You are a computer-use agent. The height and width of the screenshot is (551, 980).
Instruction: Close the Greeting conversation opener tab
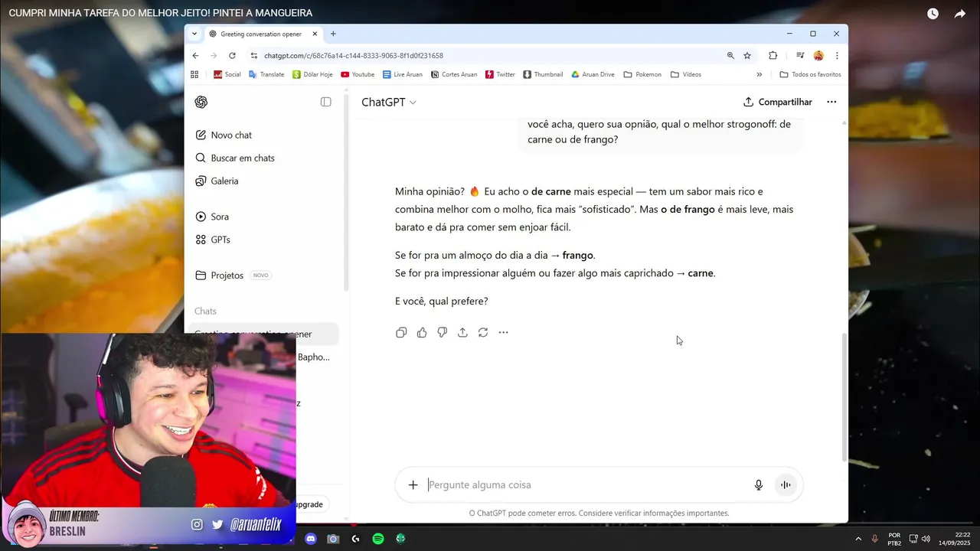(315, 34)
